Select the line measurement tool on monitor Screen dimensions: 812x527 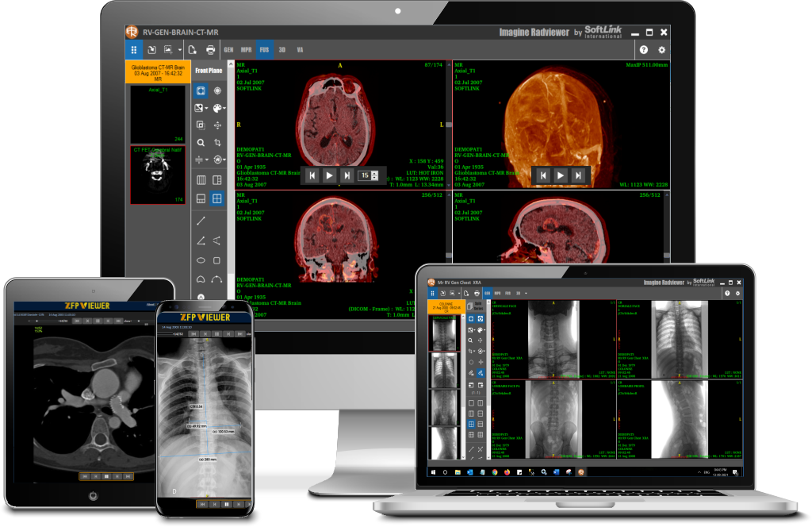(x=201, y=221)
